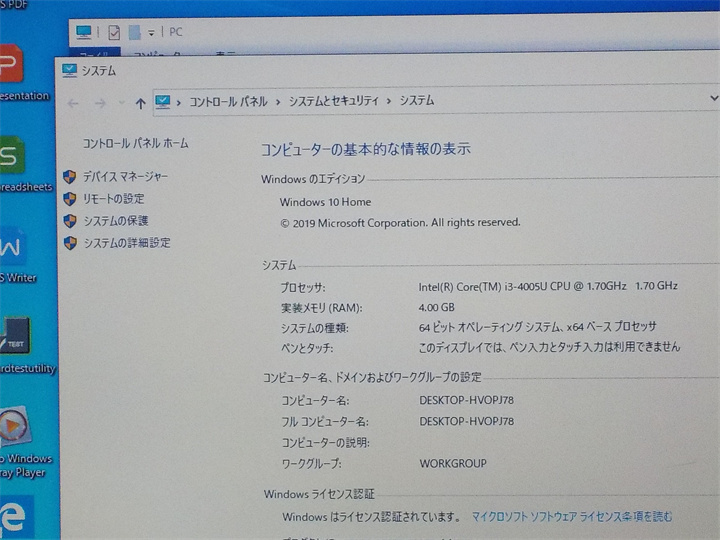
Task: Select full computer name DESKTOP-HVOPJ78 value
Action: [x=466, y=421]
